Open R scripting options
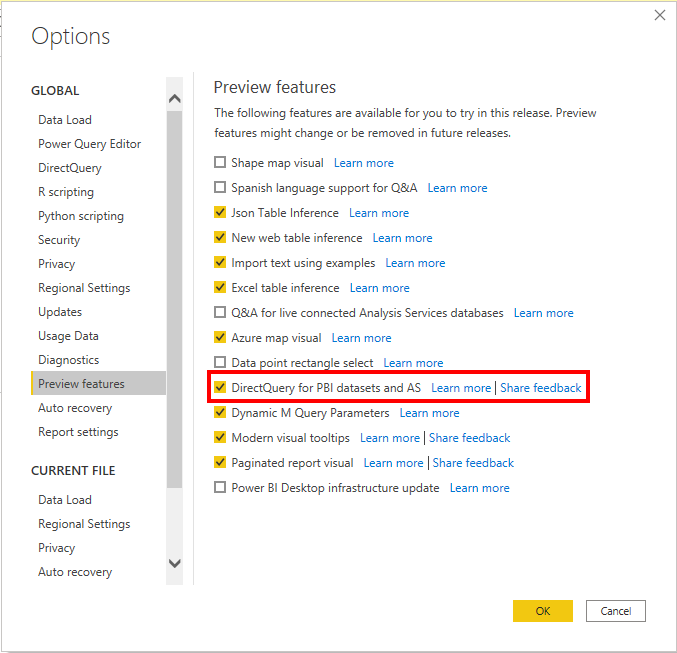The width and height of the screenshot is (677, 653). (x=66, y=192)
